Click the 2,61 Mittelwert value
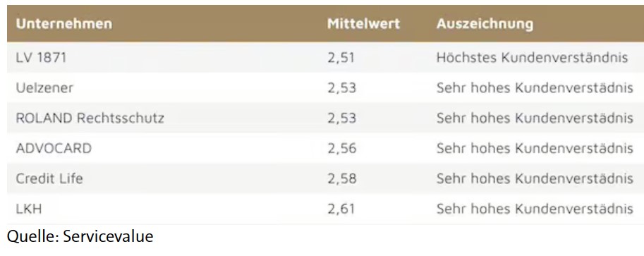 [x=341, y=209]
